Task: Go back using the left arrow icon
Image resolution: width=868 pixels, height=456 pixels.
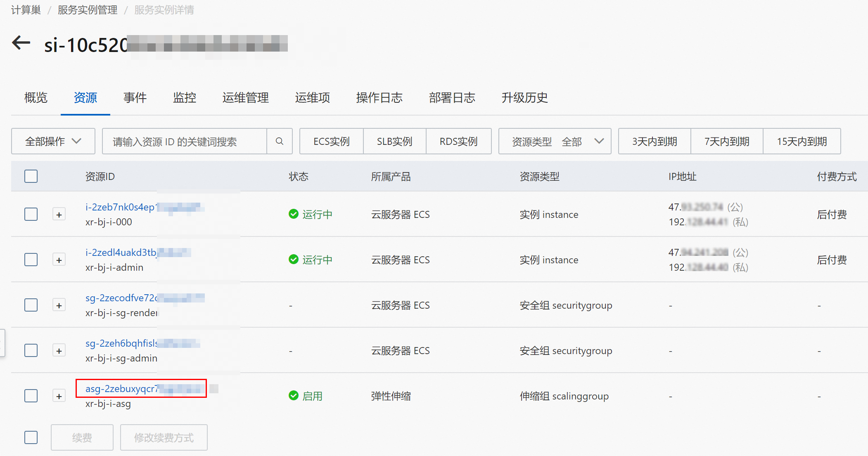Action: tap(21, 43)
